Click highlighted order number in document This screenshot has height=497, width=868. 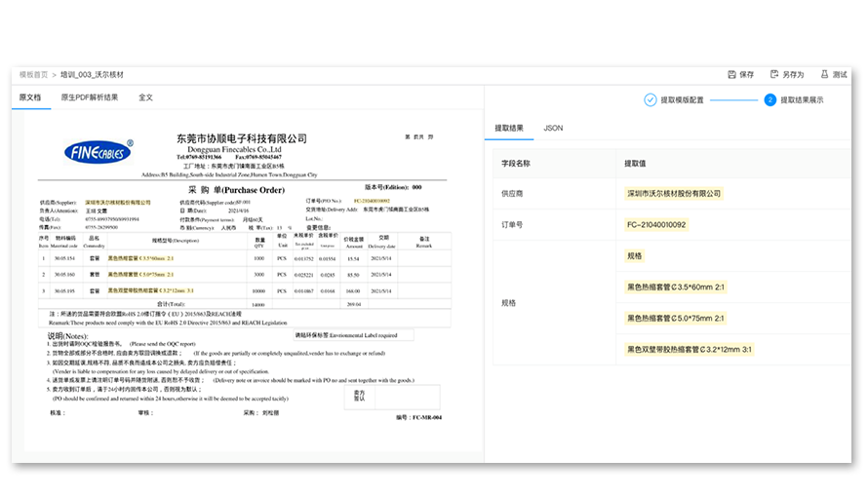click(372, 201)
